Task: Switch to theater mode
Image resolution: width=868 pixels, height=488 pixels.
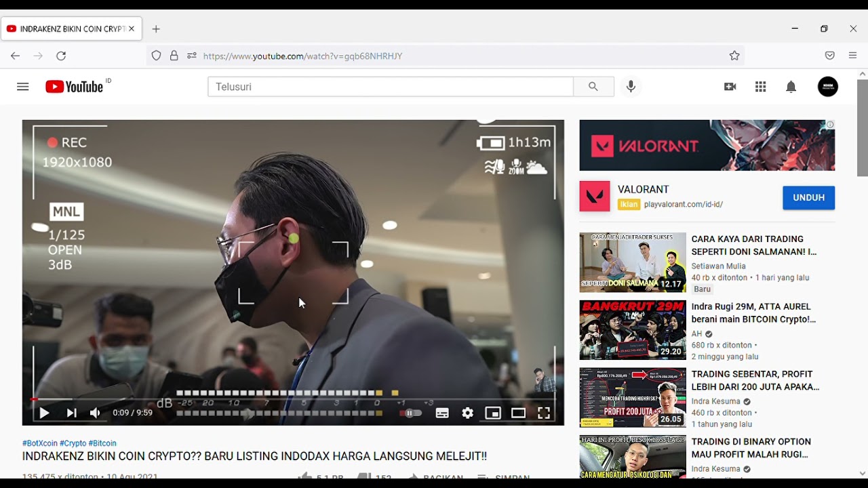Action: click(x=519, y=413)
